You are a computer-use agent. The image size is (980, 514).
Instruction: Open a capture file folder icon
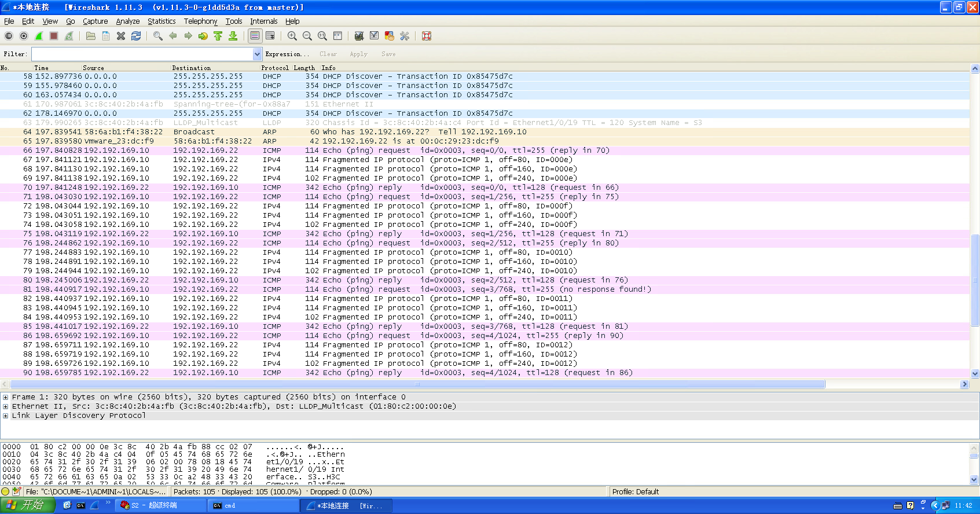[x=91, y=36]
